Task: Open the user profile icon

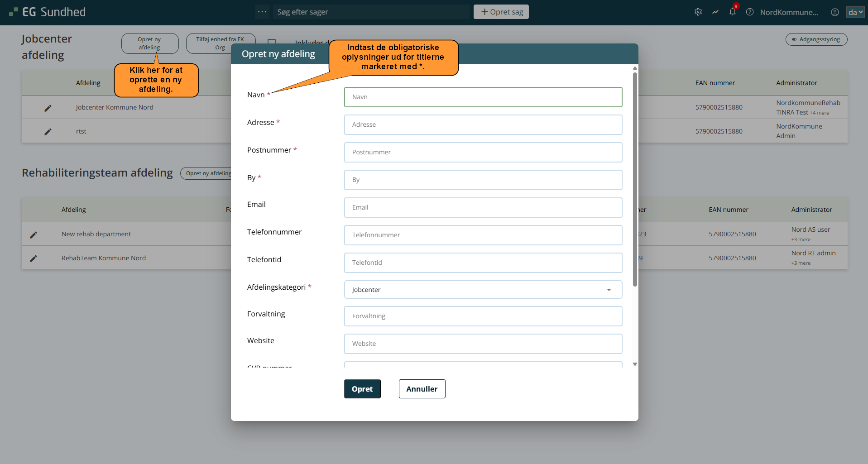Action: [x=834, y=12]
